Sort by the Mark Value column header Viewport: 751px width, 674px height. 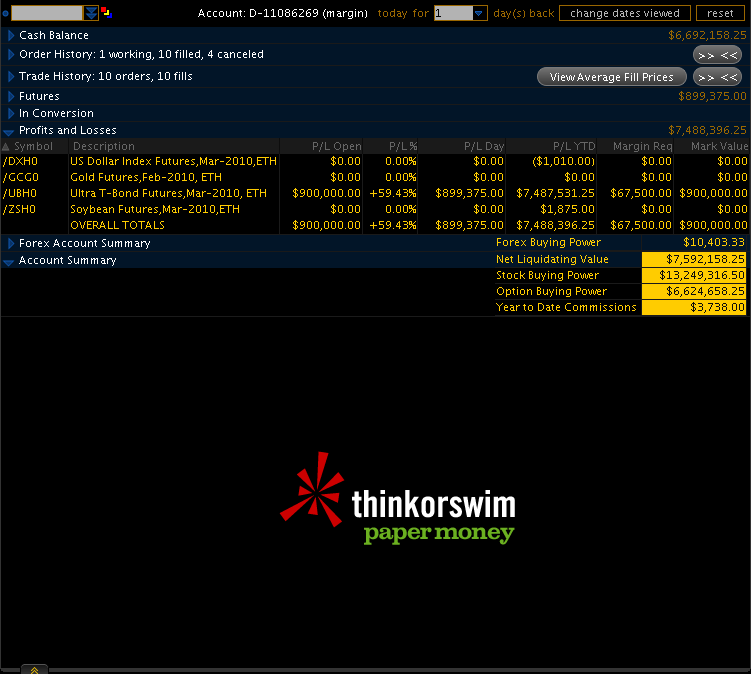pyautogui.click(x=712, y=146)
